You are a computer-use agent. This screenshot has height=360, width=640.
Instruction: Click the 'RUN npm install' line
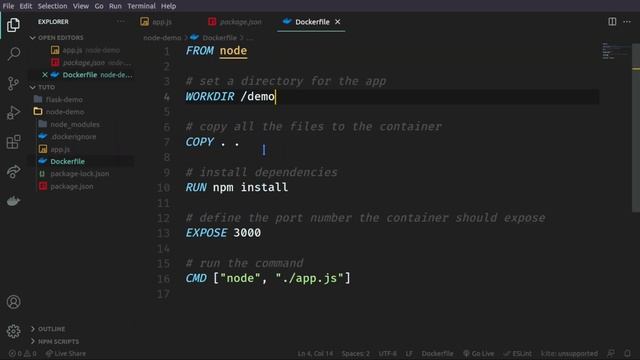237,187
